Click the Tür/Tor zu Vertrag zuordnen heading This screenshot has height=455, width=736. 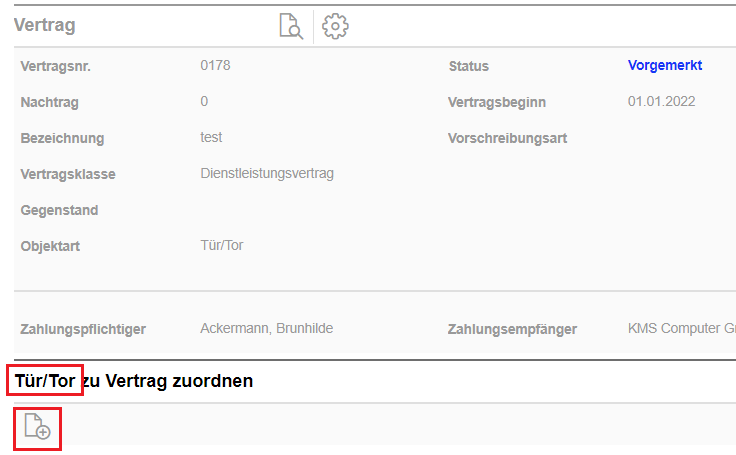click(134, 381)
